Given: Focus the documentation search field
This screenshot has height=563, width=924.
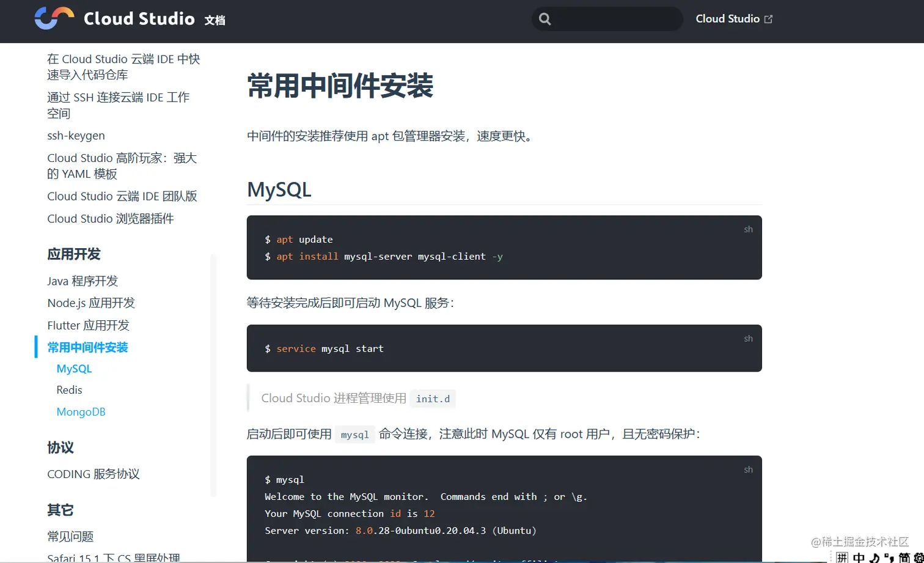Looking at the screenshot, I should (x=607, y=19).
